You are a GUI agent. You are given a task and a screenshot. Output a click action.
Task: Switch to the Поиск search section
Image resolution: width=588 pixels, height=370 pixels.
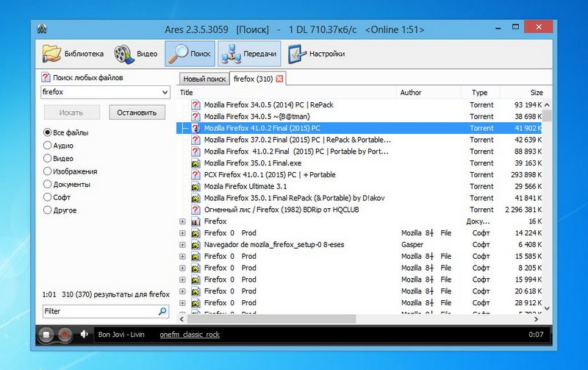click(190, 54)
